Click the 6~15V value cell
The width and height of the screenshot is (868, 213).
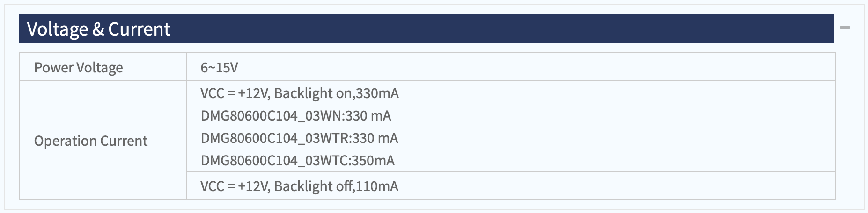(511, 67)
